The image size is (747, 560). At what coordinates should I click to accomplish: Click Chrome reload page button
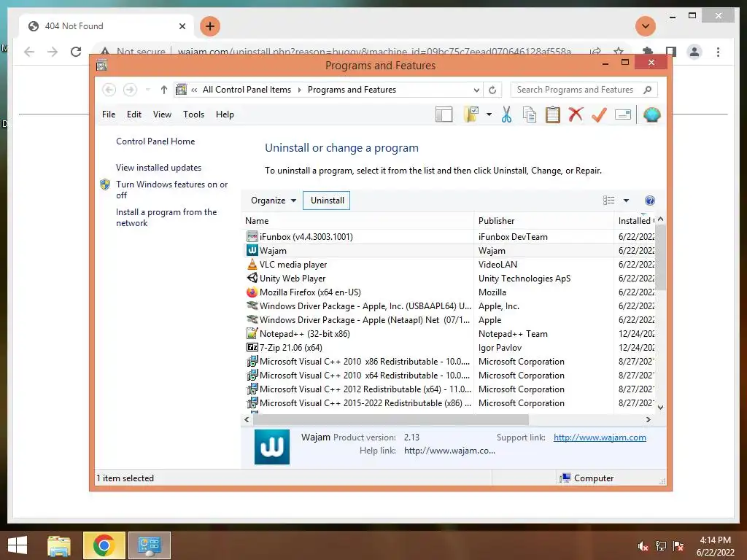tap(76, 52)
